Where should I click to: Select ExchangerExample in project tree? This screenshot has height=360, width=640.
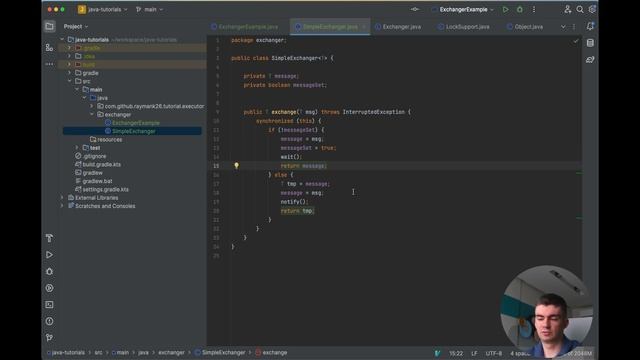pyautogui.click(x=136, y=123)
